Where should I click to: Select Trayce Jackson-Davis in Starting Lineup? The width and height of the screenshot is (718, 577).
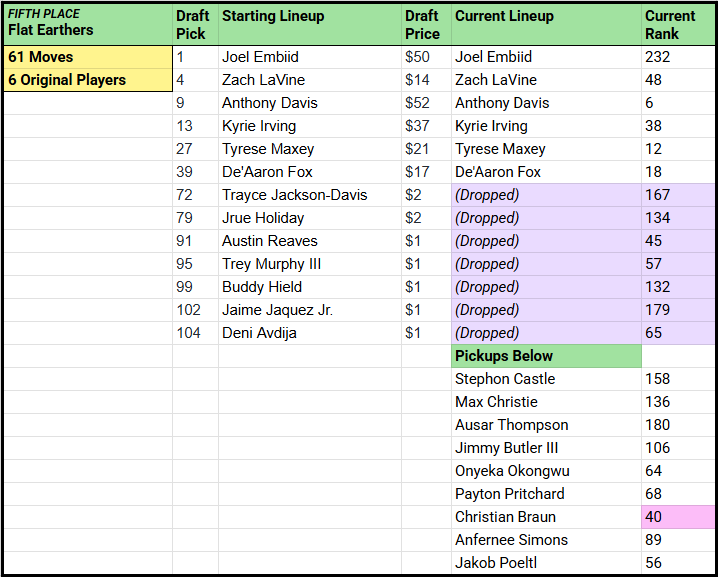(309, 195)
